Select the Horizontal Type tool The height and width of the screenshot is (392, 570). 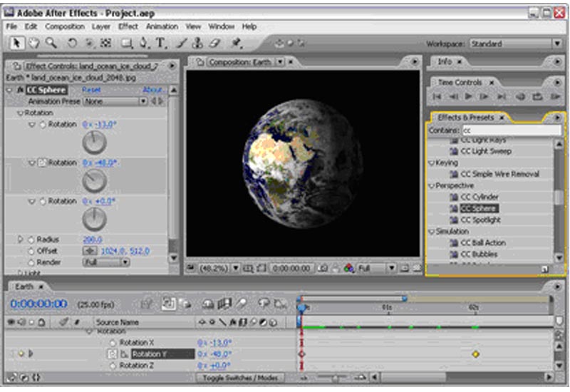(x=160, y=43)
